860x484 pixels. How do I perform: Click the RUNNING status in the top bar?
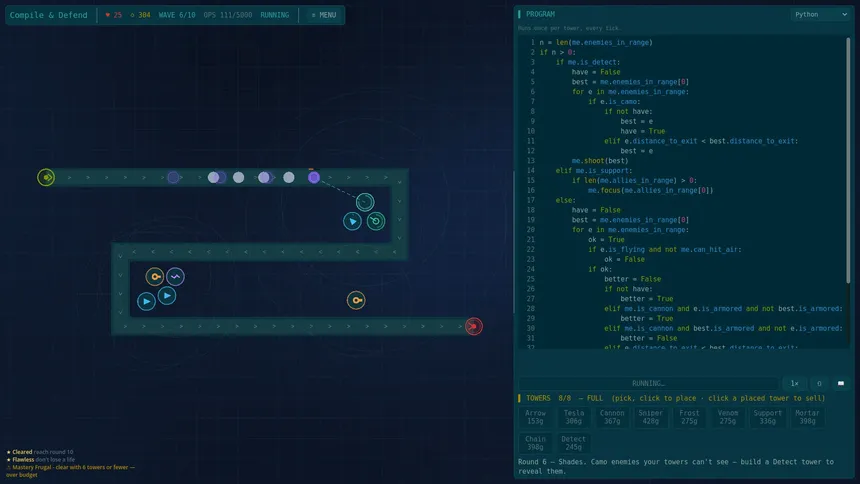pos(274,15)
